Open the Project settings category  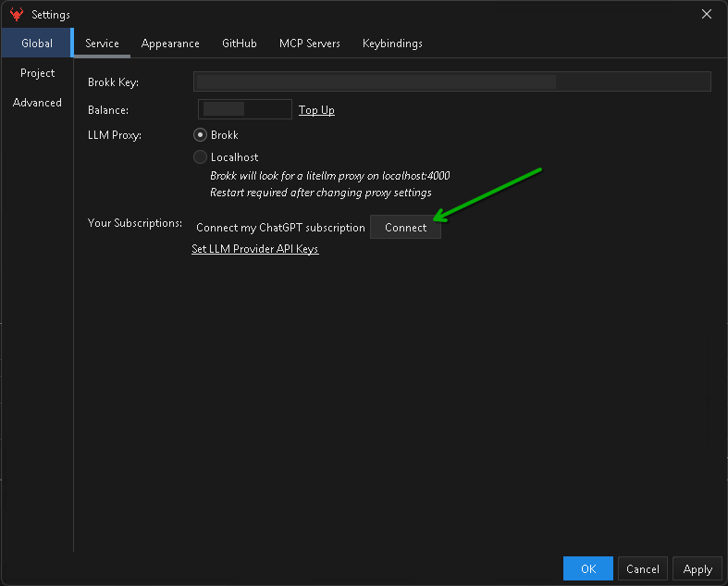tap(37, 73)
